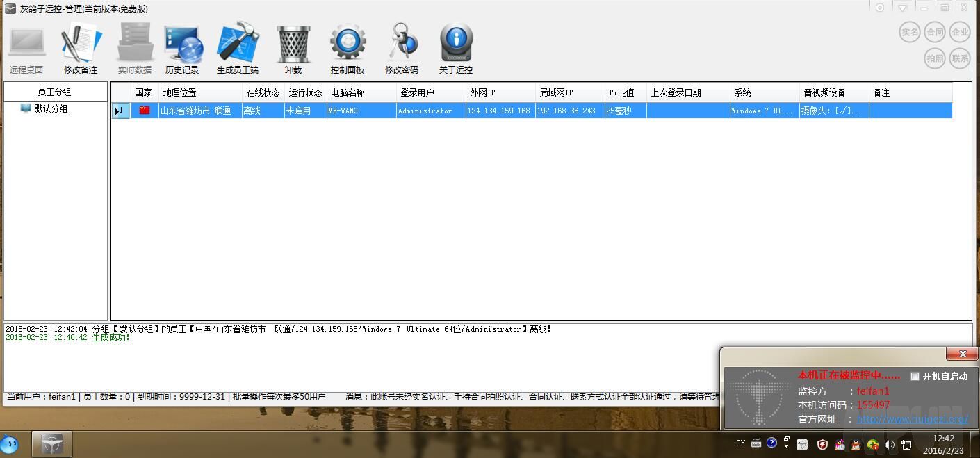Click the 合同 verification badge
980x458 pixels.
pyautogui.click(x=935, y=32)
